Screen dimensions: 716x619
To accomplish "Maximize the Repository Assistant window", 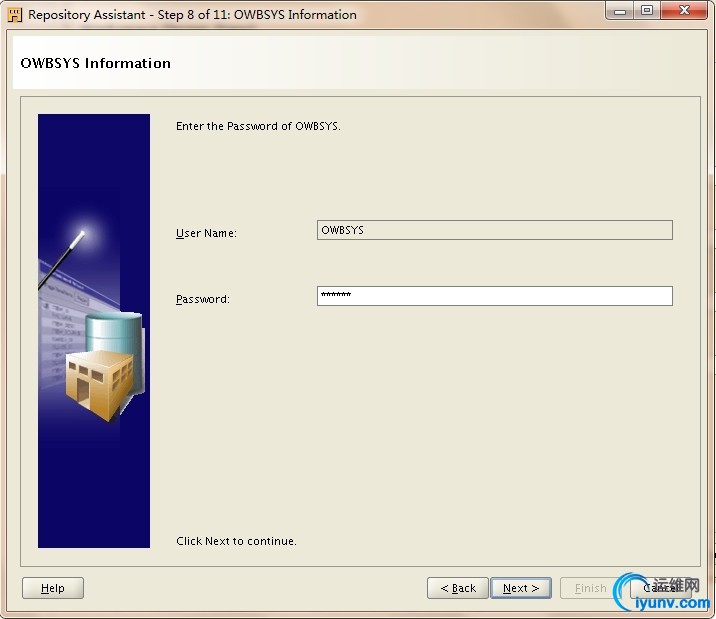I will pyautogui.click(x=647, y=11).
